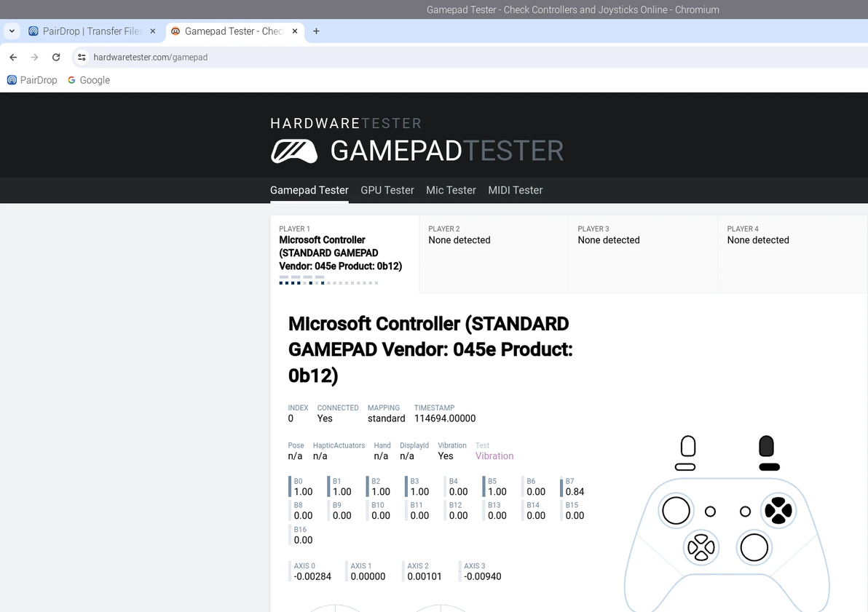Open the GPU Tester page
The width and height of the screenshot is (868, 612).
coord(387,190)
